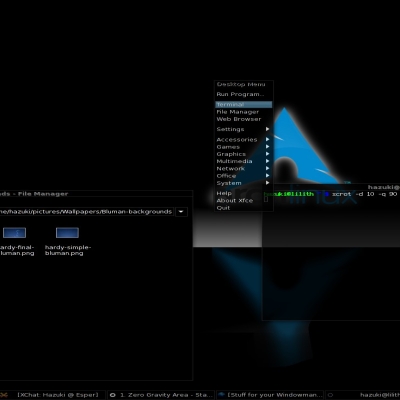Expand arrow next to Games

click(267, 147)
